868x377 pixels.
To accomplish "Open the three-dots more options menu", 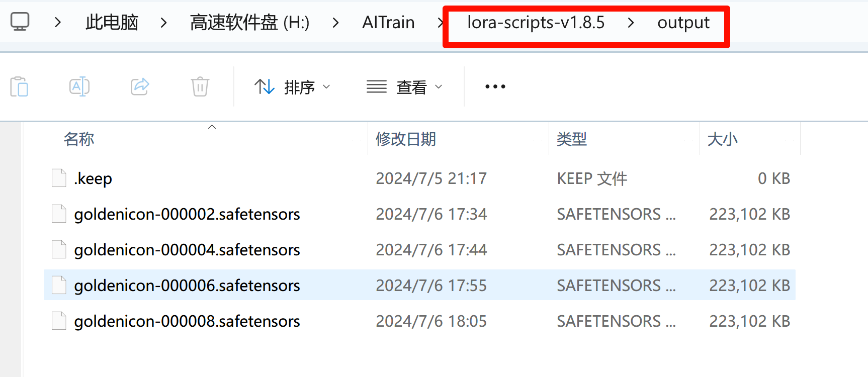I will (495, 86).
